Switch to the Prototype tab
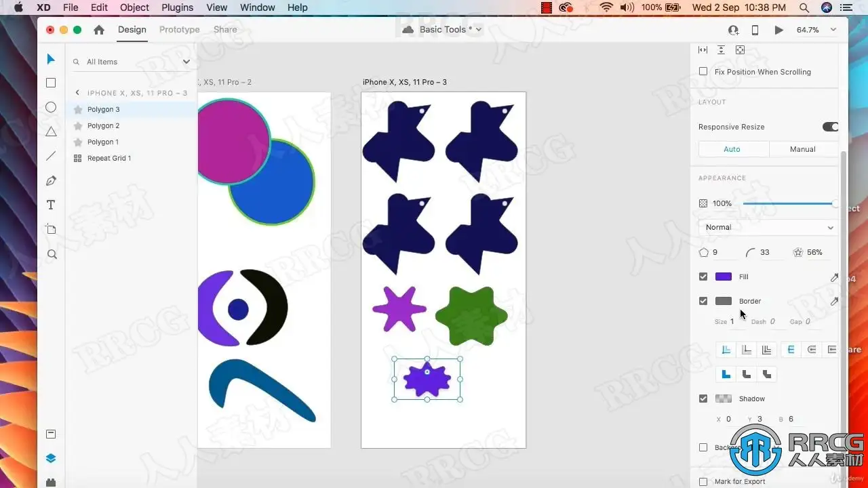Viewport: 868px width, 488px height. (x=180, y=30)
